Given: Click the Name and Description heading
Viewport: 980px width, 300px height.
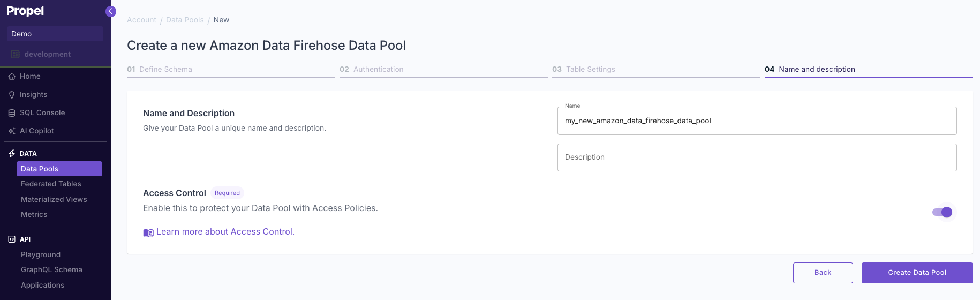Looking at the screenshot, I should tap(189, 114).
